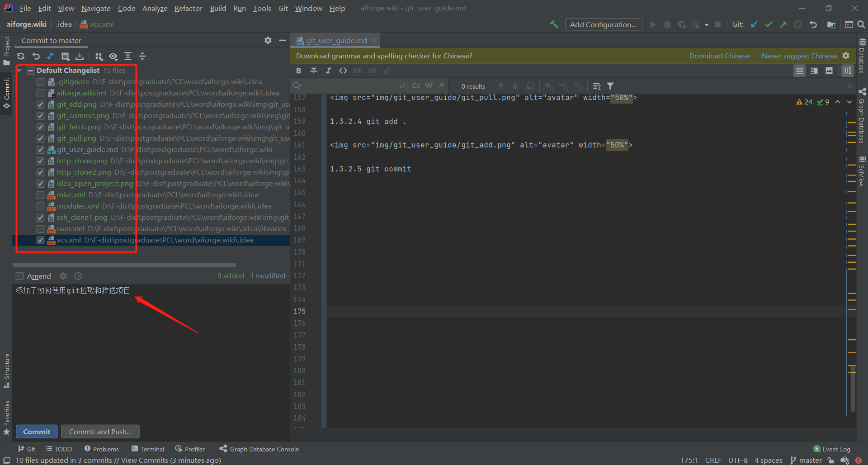Click the Strikethrough formatting icon
The width and height of the screenshot is (868, 465).
click(314, 71)
